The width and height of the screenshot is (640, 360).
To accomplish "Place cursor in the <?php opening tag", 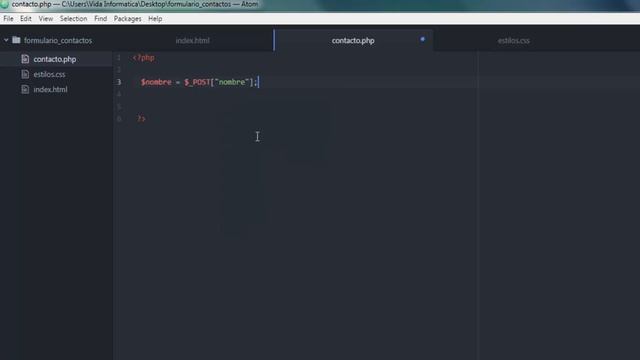I will 144,58.
